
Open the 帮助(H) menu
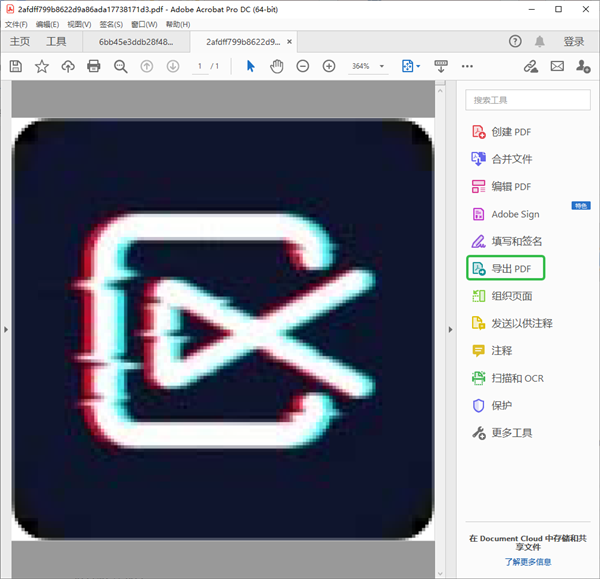tap(178, 24)
